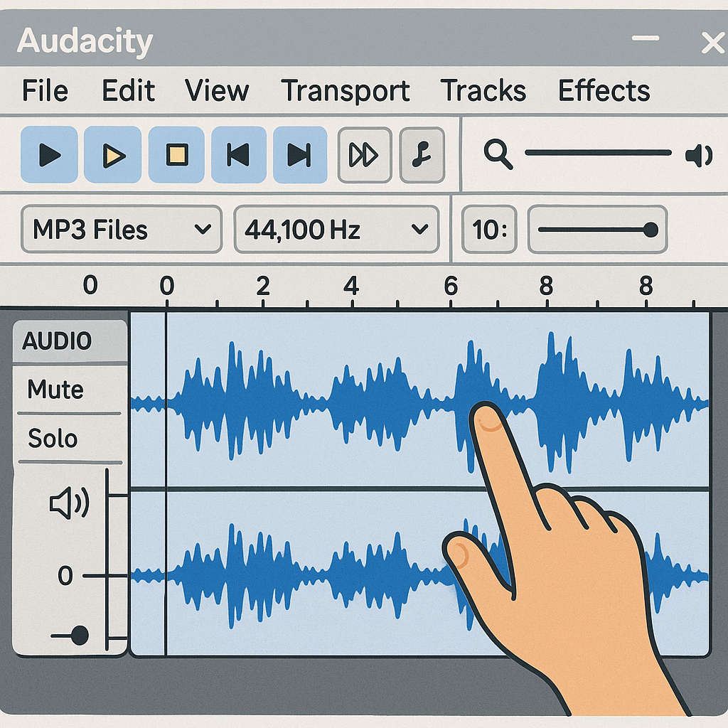Image resolution: width=728 pixels, height=728 pixels.
Task: Open the 44,100 Hz sample rate dropdown
Action: click(x=336, y=229)
